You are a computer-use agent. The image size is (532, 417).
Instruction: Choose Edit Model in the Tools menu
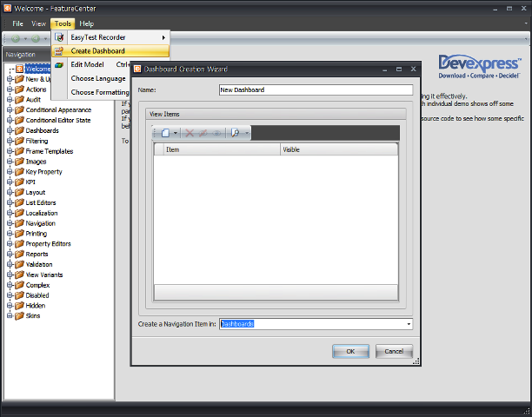pyautogui.click(x=87, y=64)
